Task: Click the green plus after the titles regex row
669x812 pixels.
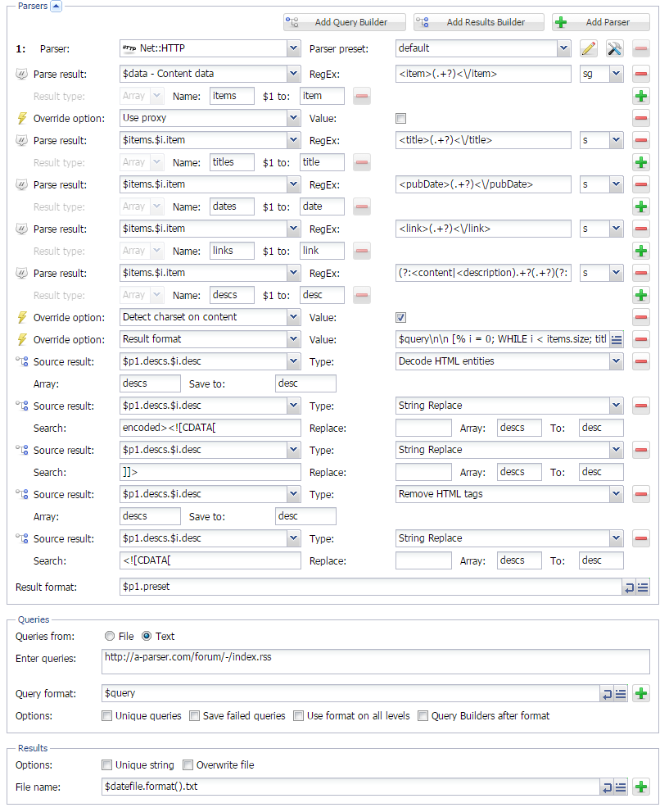Action: tap(642, 162)
